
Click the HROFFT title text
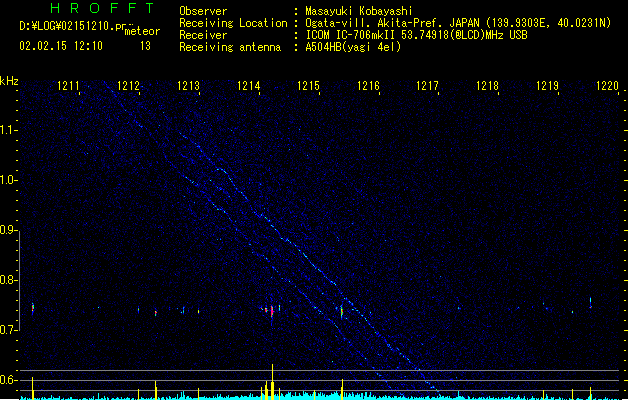click(102, 8)
